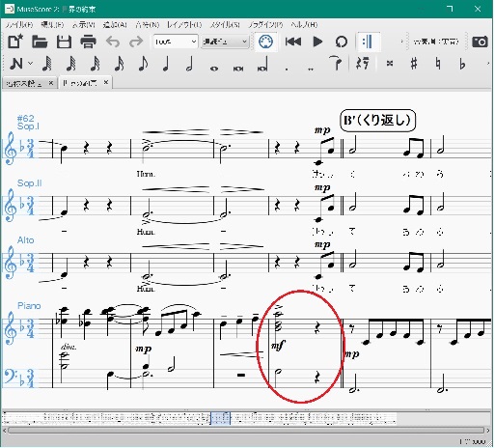Add a tie to the note

coord(335,63)
